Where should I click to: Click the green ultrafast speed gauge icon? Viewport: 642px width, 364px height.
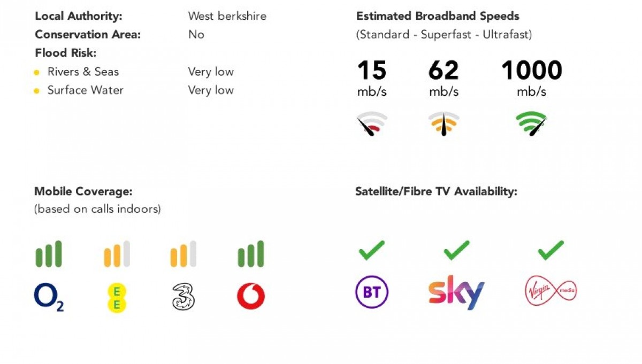pyautogui.click(x=531, y=123)
